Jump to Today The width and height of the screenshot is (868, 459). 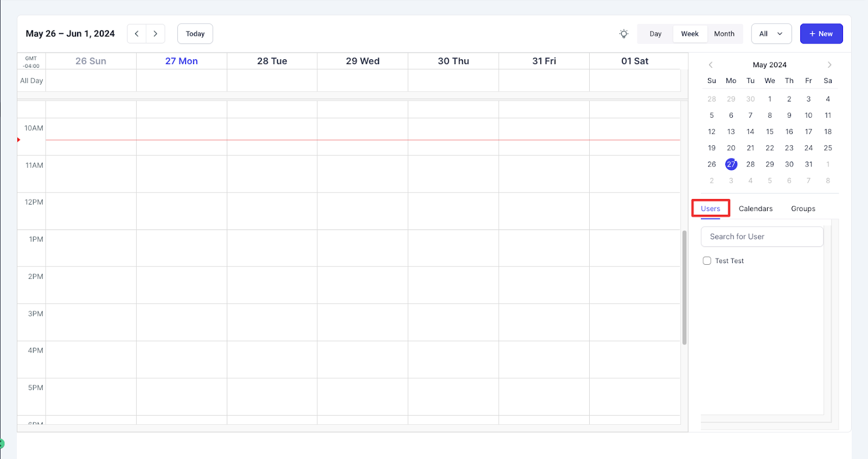point(195,34)
